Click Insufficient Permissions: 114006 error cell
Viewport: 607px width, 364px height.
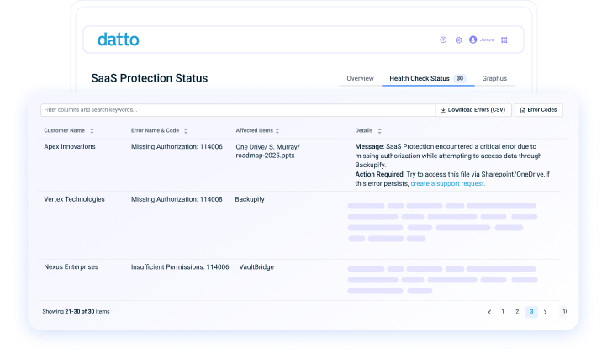[x=180, y=266]
